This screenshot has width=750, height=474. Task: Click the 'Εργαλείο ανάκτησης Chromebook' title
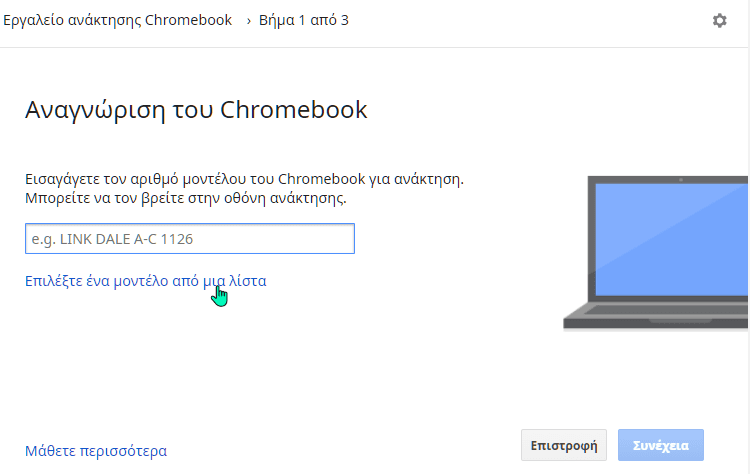[117, 20]
